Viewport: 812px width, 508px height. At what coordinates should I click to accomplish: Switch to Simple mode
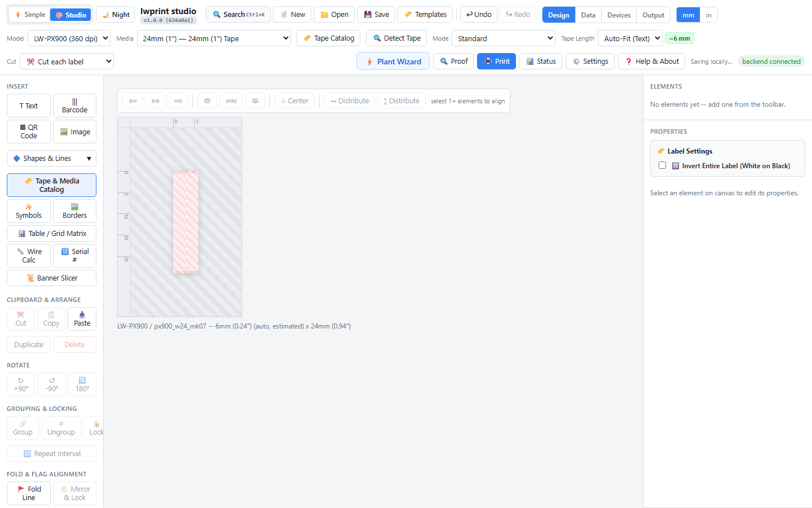(x=30, y=15)
